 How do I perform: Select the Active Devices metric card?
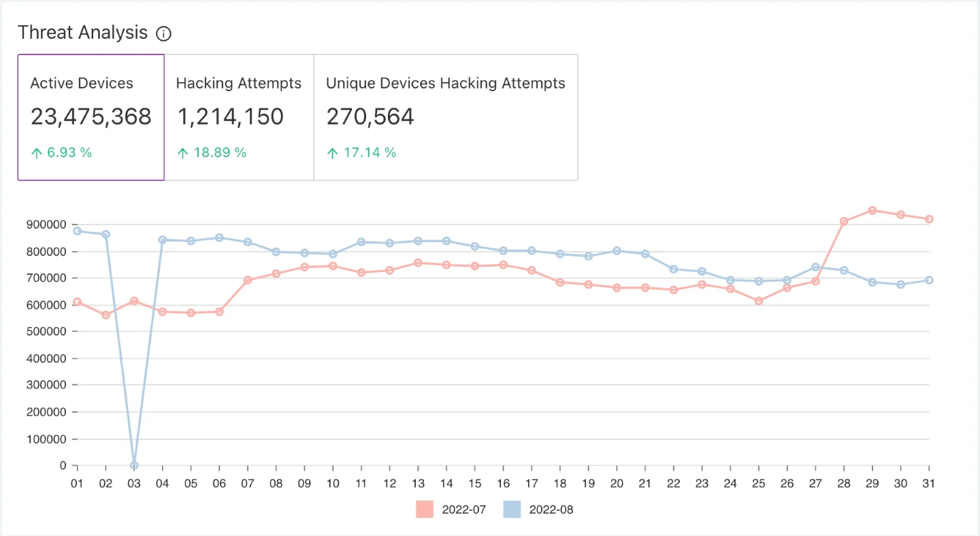[x=91, y=117]
